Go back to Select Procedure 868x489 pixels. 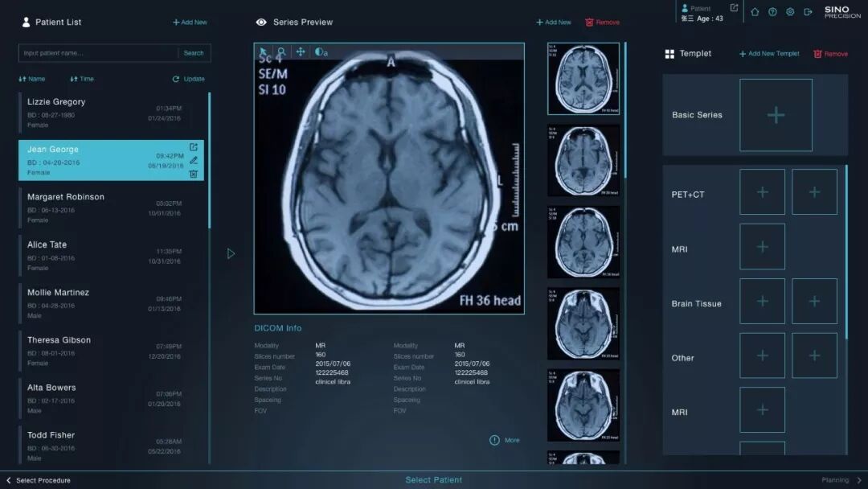pos(39,480)
